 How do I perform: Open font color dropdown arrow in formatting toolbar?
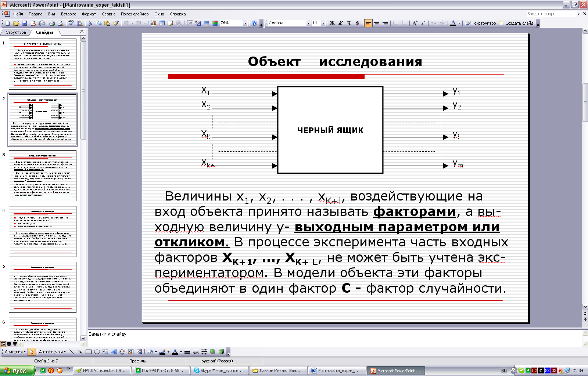[459, 23]
